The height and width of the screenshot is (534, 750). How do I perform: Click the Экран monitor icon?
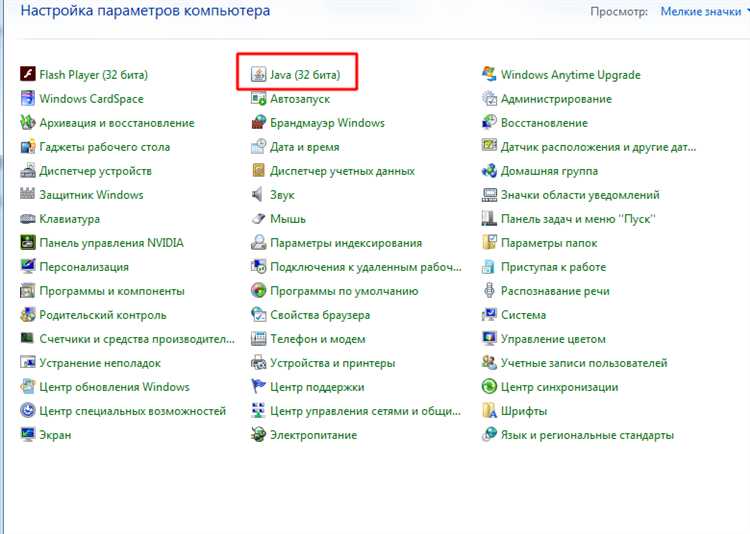[x=28, y=434]
